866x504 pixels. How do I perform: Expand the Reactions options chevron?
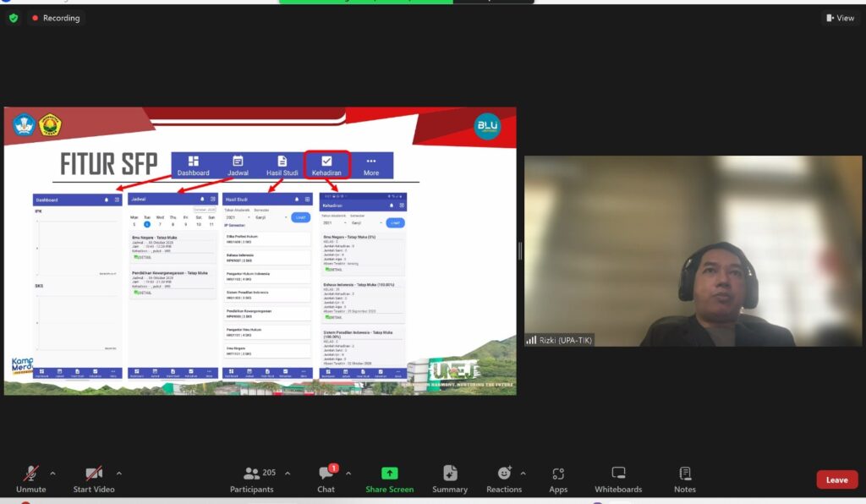coord(523,474)
